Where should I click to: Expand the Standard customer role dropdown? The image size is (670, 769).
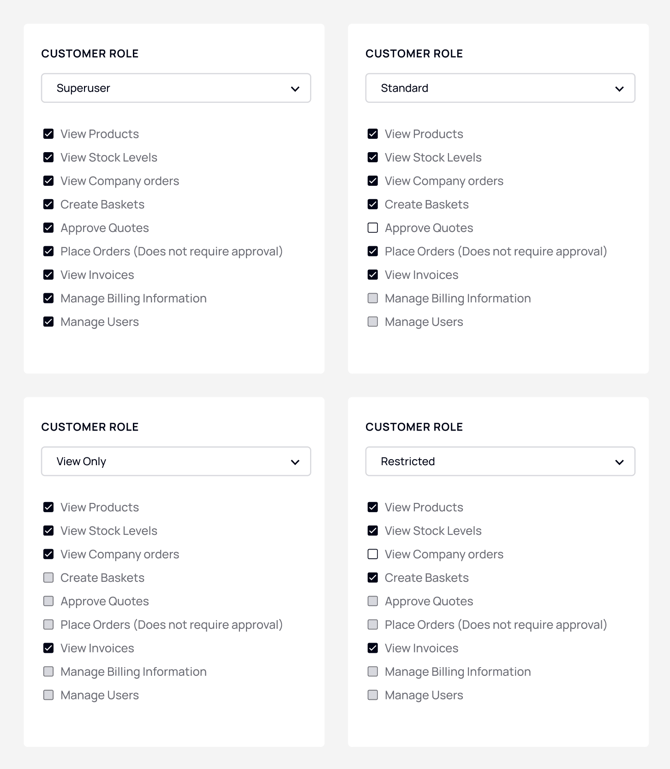point(500,88)
